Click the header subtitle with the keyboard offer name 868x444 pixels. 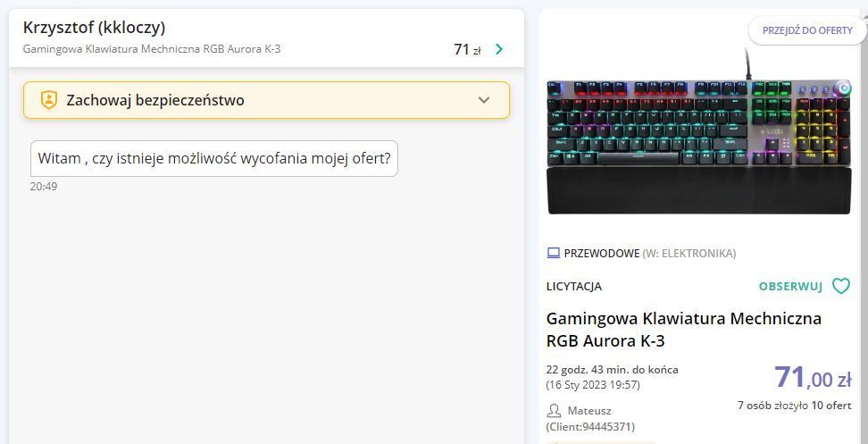click(152, 49)
